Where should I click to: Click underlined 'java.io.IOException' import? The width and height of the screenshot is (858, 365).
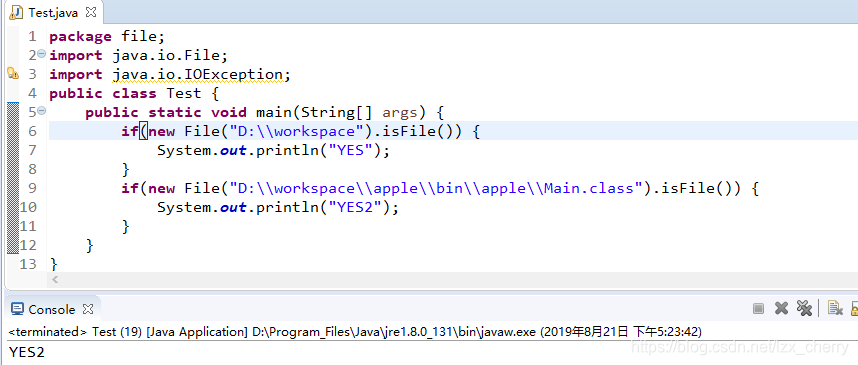coord(198,74)
